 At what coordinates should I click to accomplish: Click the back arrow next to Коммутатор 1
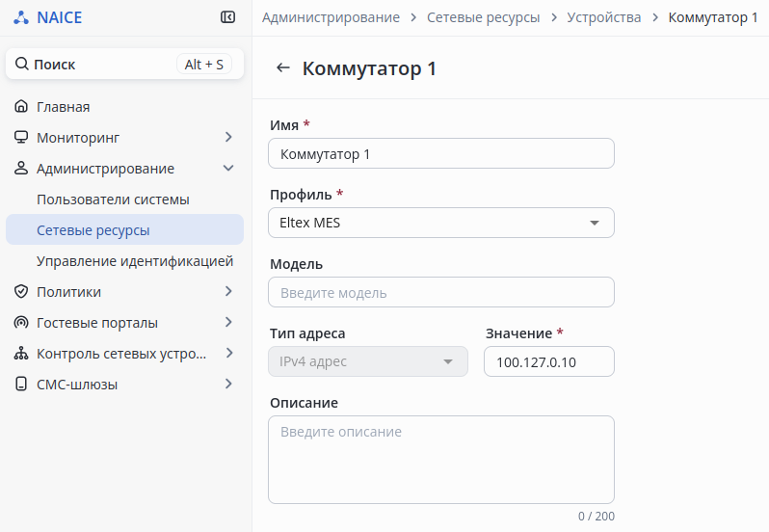[282, 68]
